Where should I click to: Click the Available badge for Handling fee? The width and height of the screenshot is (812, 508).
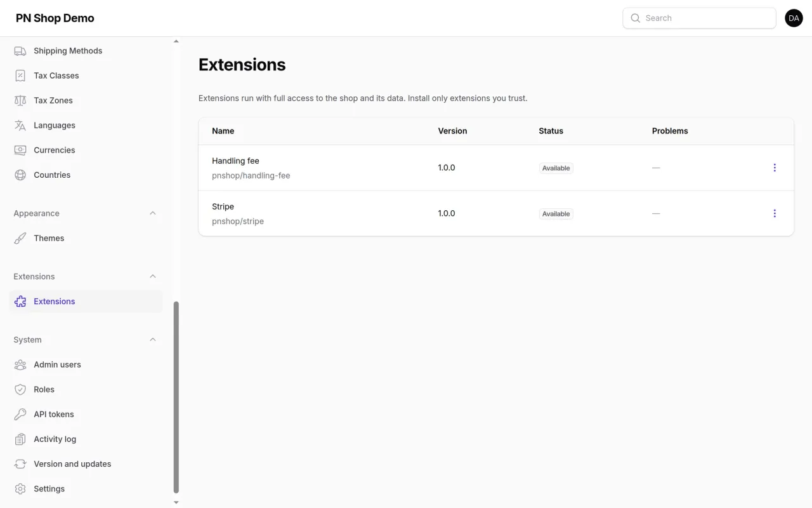[556, 168]
